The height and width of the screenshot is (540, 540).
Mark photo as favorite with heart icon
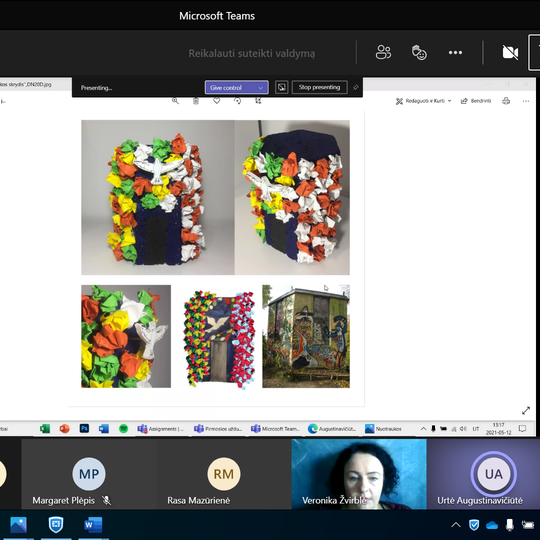[217, 101]
